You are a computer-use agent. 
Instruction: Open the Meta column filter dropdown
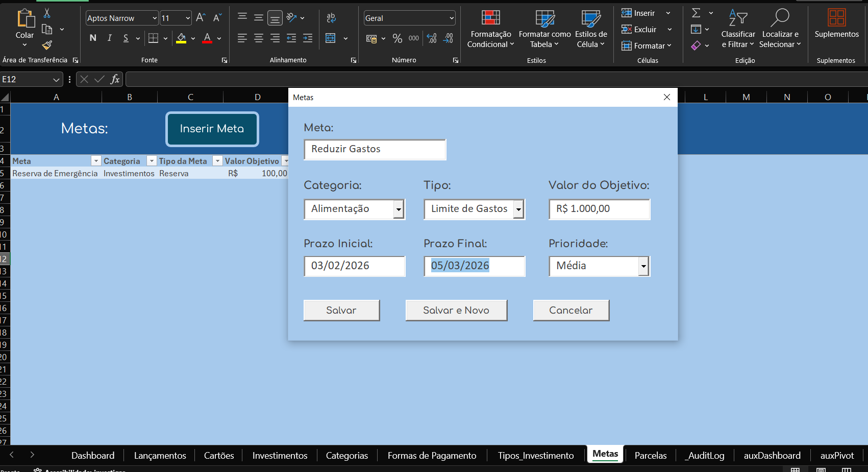(x=96, y=161)
